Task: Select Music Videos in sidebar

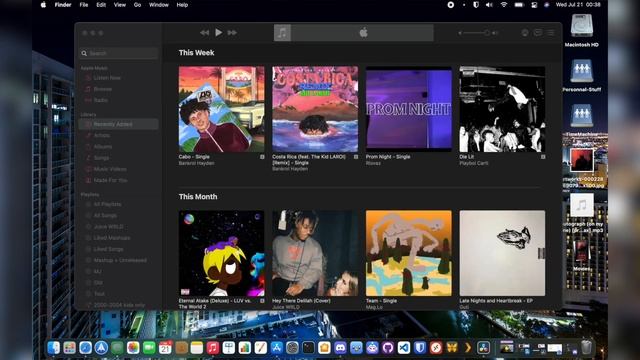Action: point(110,169)
